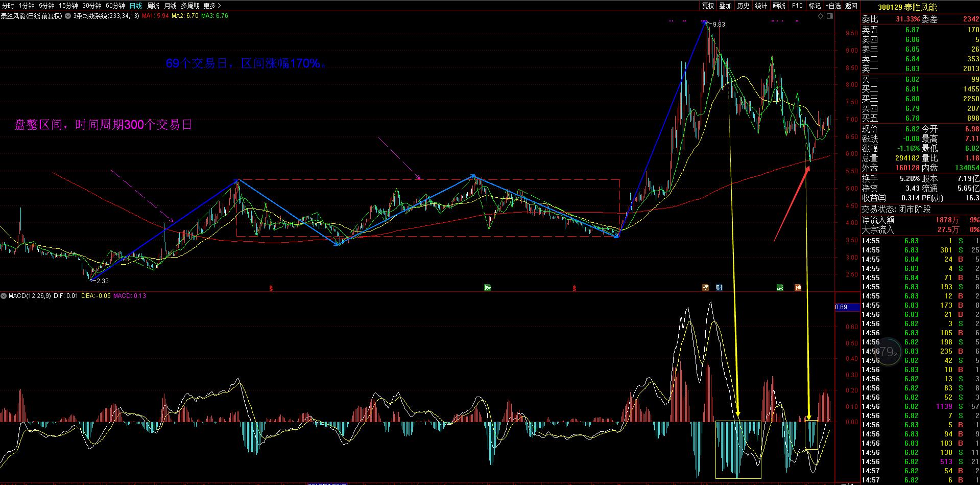Select the 30分钟 period tab
Image resolution: width=980 pixels, height=485 pixels.
(x=91, y=6)
